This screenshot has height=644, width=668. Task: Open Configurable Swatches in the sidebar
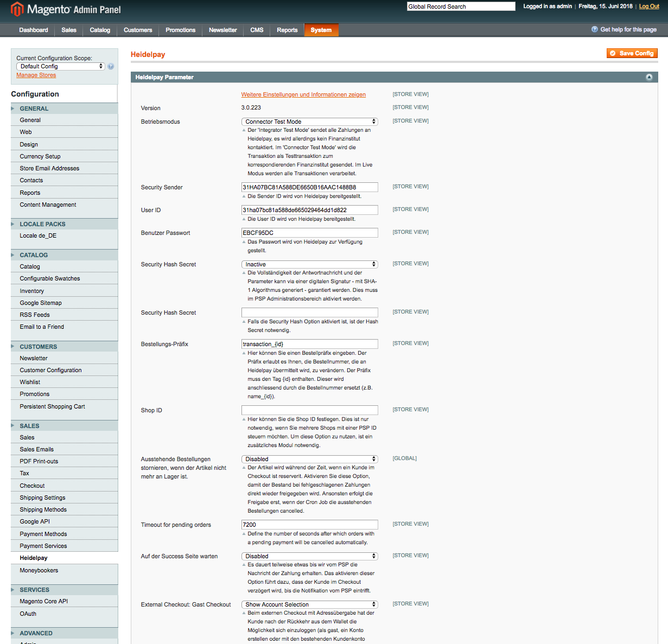(x=65, y=278)
